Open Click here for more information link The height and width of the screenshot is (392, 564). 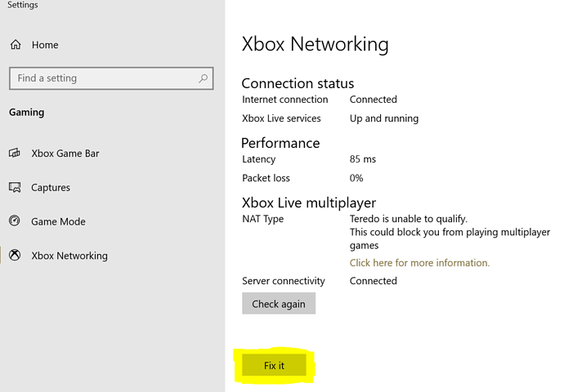[x=419, y=263]
